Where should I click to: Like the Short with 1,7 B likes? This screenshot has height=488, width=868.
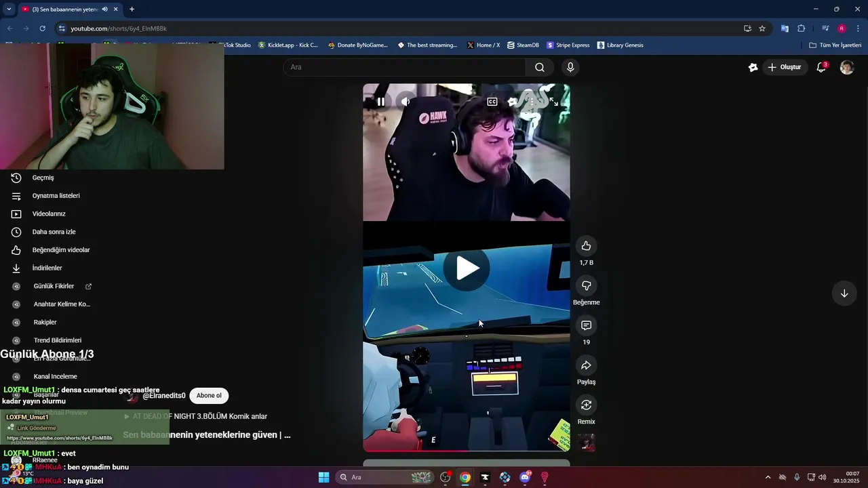pyautogui.click(x=587, y=246)
